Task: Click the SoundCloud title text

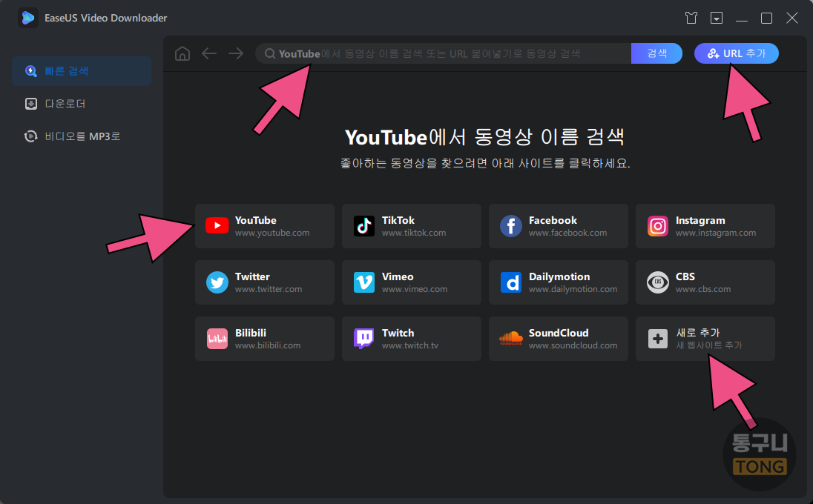Action: click(x=559, y=333)
